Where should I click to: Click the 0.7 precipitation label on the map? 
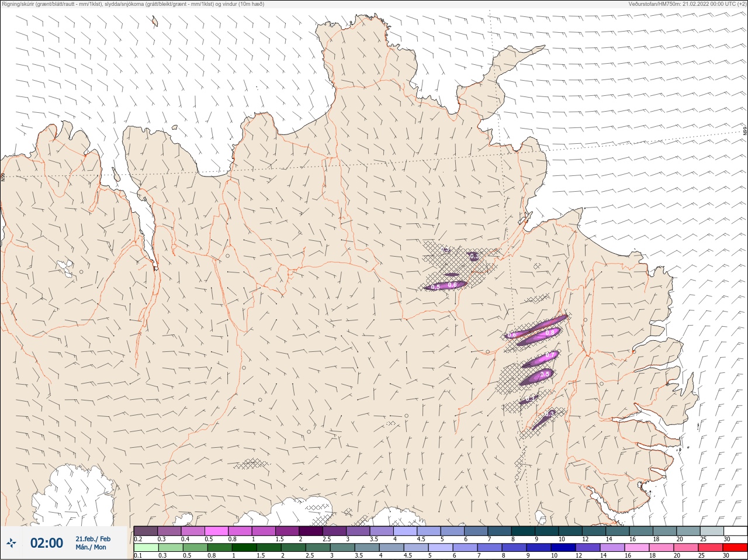tap(549, 355)
